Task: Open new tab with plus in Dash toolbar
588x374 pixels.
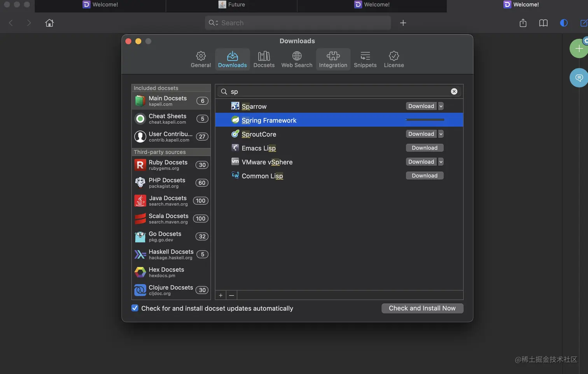Action: [403, 23]
